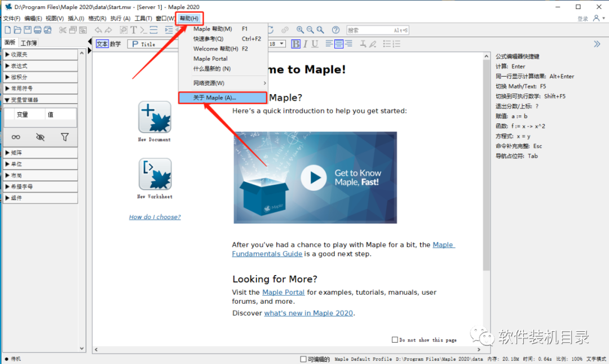Align text right using toolbar icon

[x=348, y=44]
